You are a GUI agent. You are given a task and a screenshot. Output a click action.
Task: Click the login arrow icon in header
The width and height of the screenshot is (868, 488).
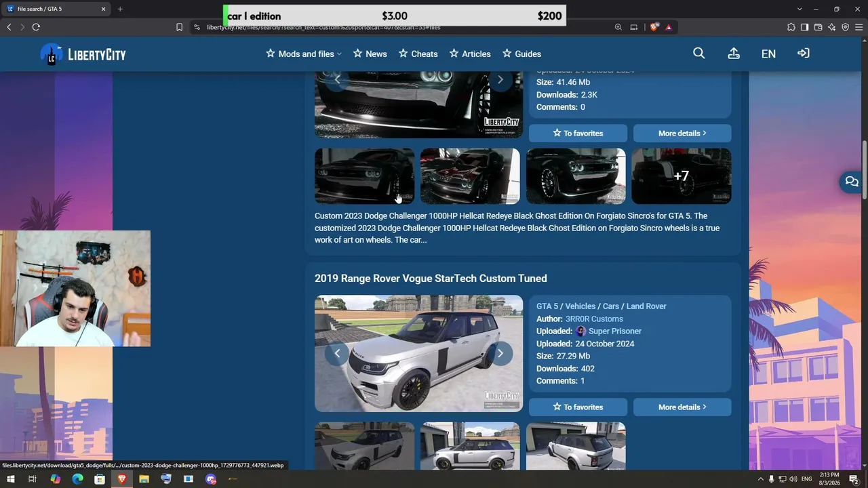pyautogui.click(x=804, y=54)
